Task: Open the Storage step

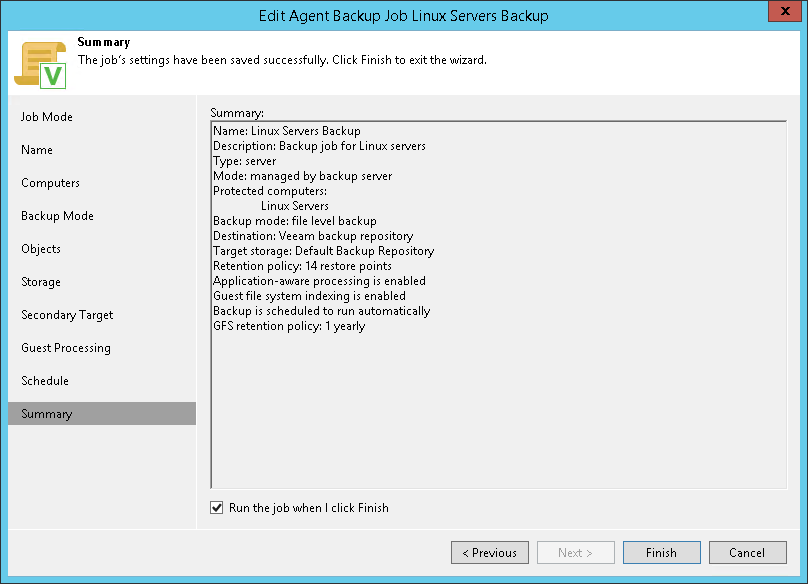Action: click(41, 282)
